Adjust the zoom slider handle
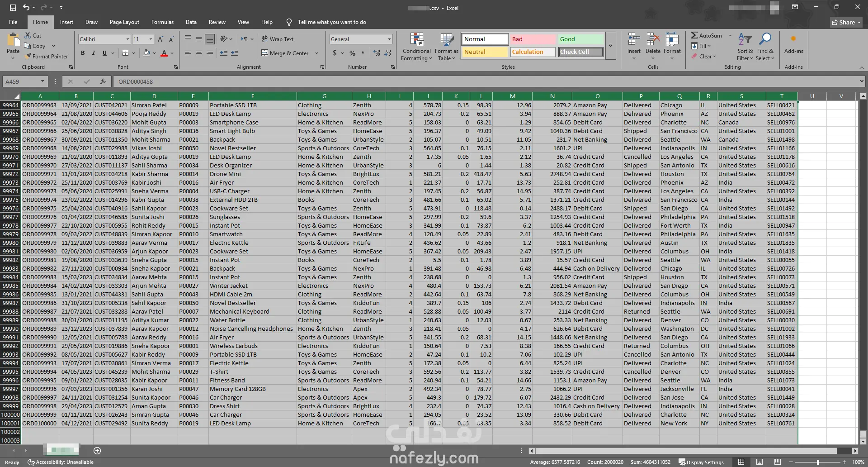The width and height of the screenshot is (868, 467). [x=818, y=462]
